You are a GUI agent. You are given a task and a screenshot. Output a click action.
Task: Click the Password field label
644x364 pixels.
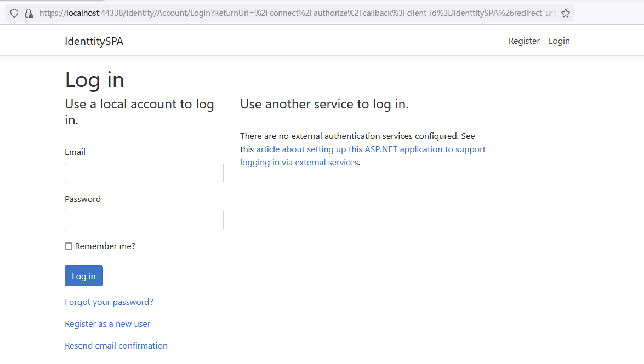coord(83,199)
